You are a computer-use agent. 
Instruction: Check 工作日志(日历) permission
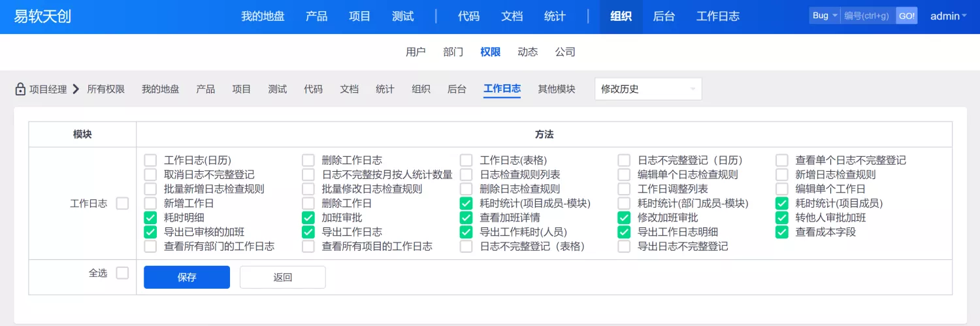click(x=150, y=160)
